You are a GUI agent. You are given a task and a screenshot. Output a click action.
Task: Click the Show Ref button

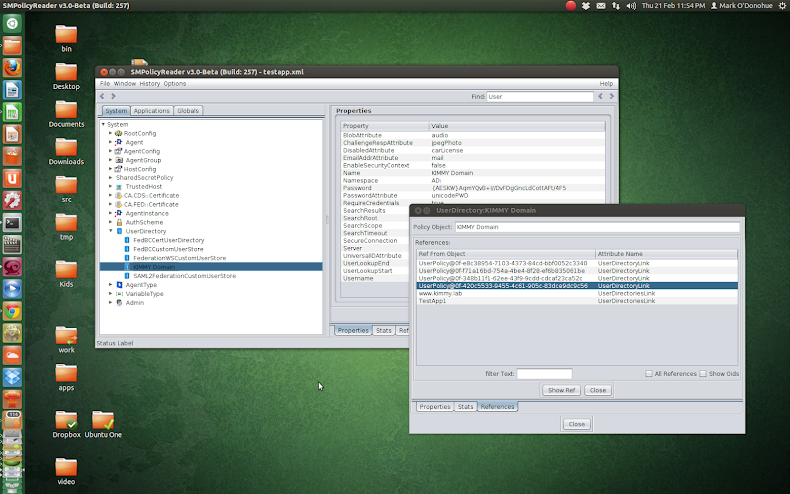pyautogui.click(x=562, y=390)
